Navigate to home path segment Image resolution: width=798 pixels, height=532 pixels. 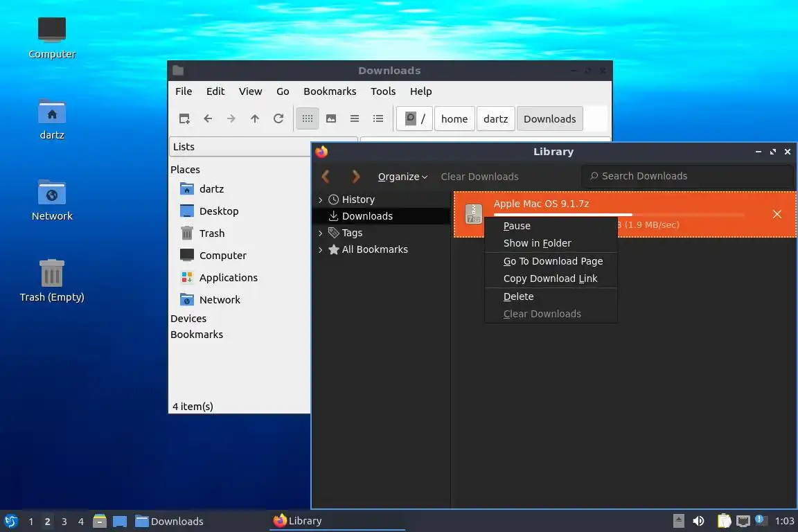[x=454, y=118]
